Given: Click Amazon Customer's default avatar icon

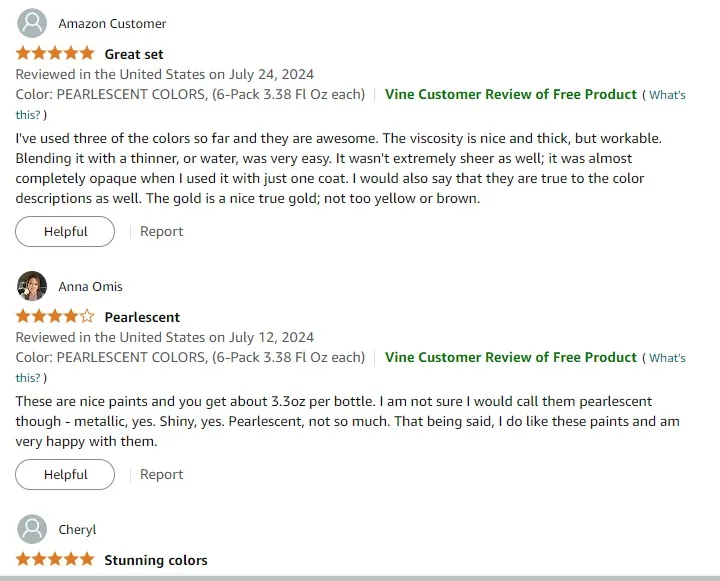Looking at the screenshot, I should [32, 23].
